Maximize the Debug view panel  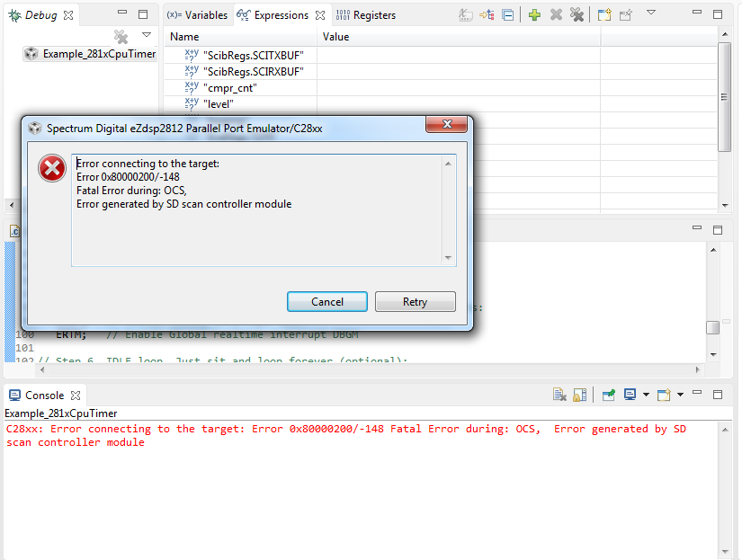pos(143,14)
